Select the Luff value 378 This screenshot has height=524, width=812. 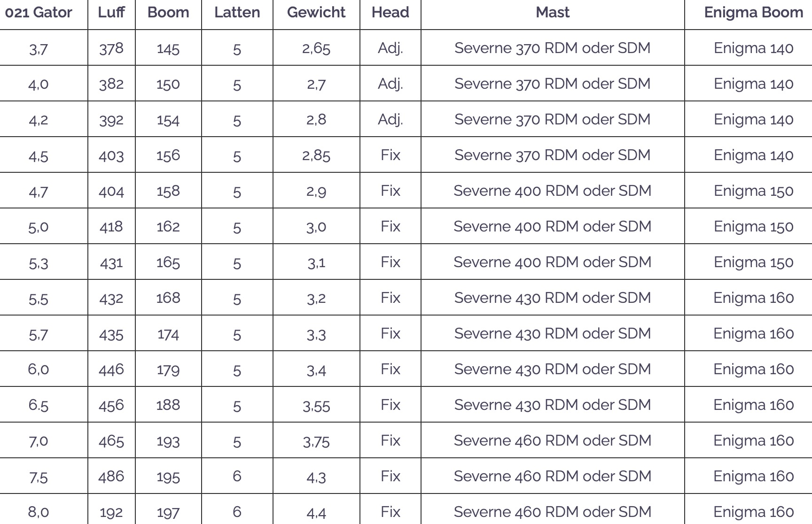tap(111, 48)
